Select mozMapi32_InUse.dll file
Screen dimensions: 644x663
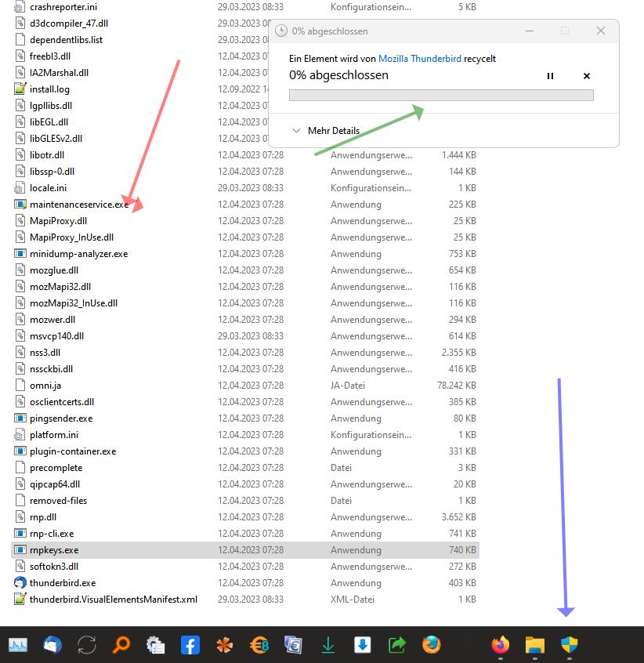[74, 303]
